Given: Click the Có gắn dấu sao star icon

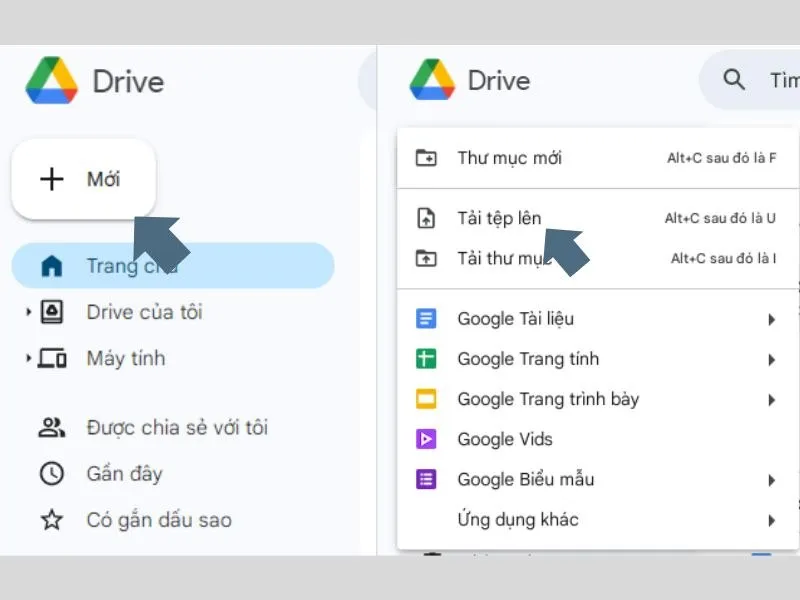Looking at the screenshot, I should (52, 520).
